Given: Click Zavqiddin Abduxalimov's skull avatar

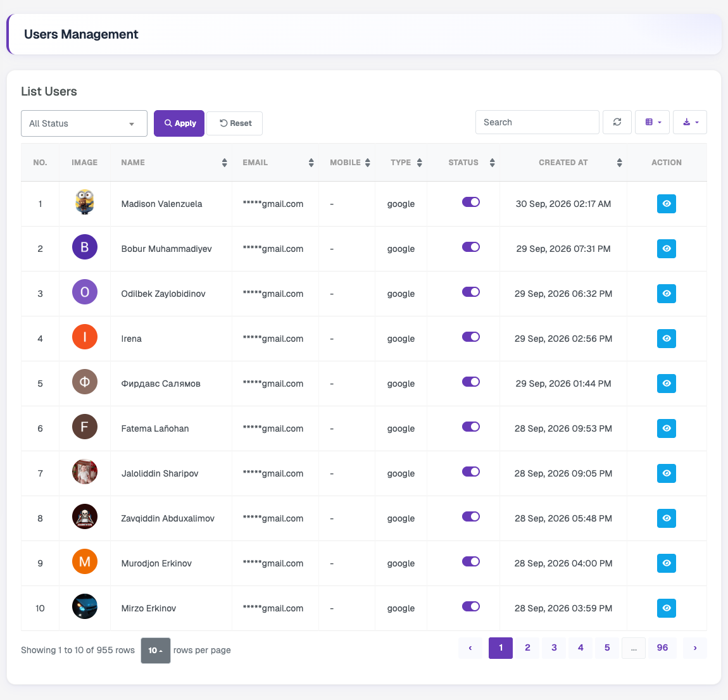Looking at the screenshot, I should point(84,516).
